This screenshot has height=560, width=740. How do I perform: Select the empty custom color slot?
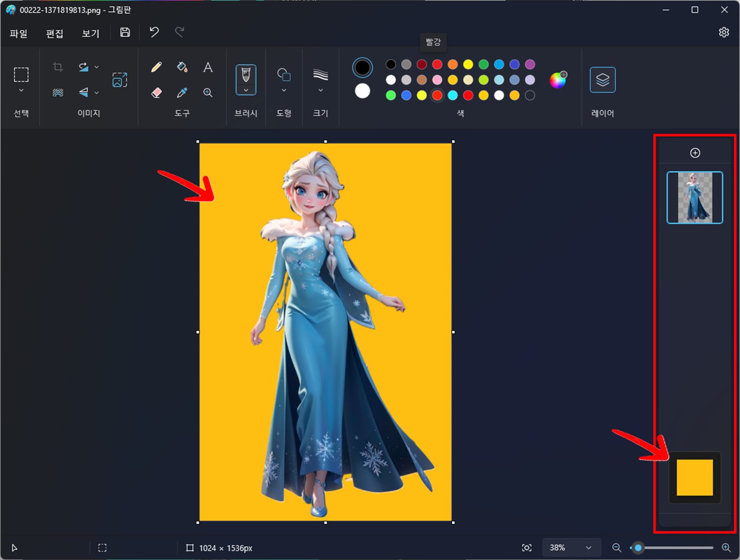(530, 95)
